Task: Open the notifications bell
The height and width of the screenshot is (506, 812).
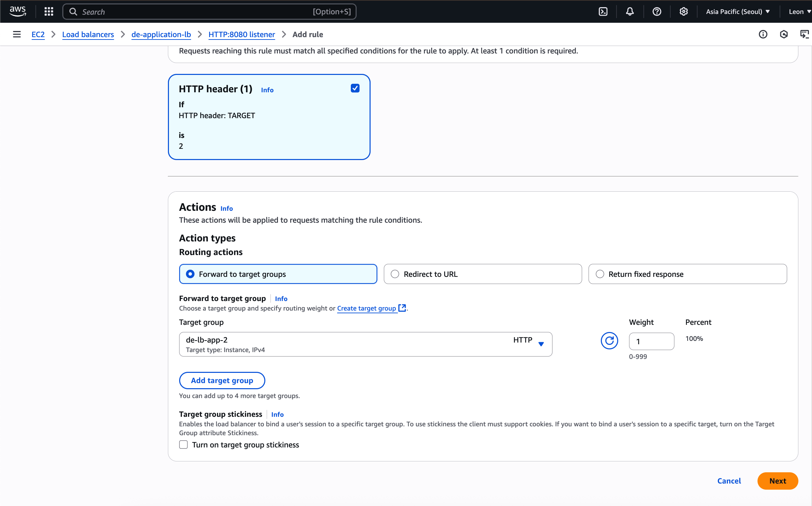Action: click(x=629, y=11)
